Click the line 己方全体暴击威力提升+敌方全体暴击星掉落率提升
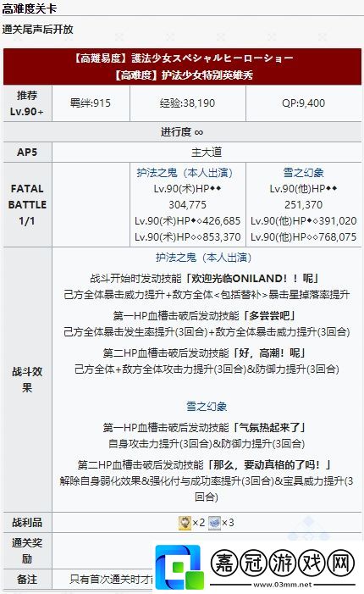 click(207, 295)
